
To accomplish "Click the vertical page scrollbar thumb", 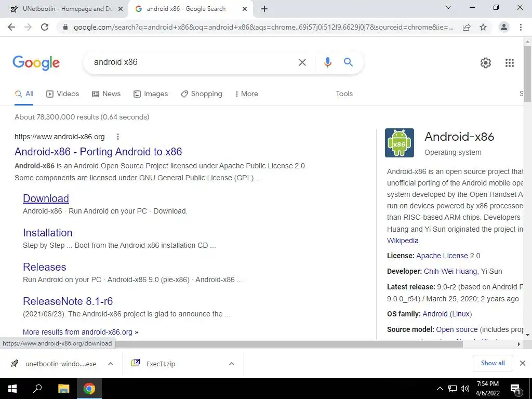I will (x=527, y=73).
